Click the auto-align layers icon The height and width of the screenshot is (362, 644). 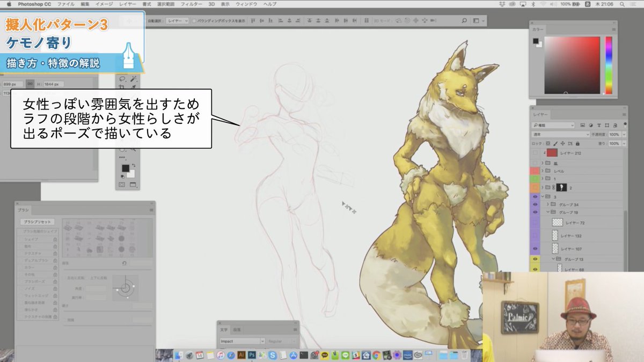pyautogui.click(x=366, y=21)
